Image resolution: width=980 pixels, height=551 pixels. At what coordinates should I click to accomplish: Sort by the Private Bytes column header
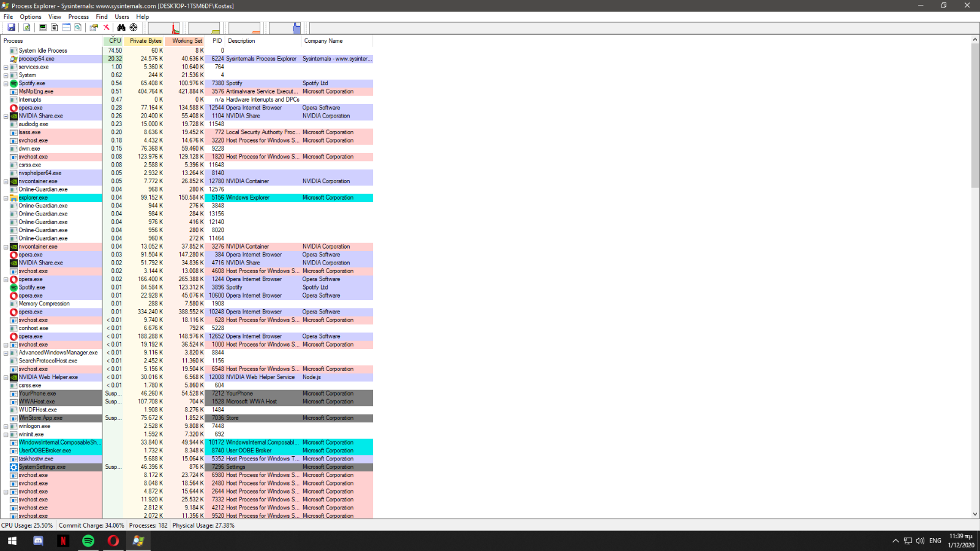tap(145, 41)
